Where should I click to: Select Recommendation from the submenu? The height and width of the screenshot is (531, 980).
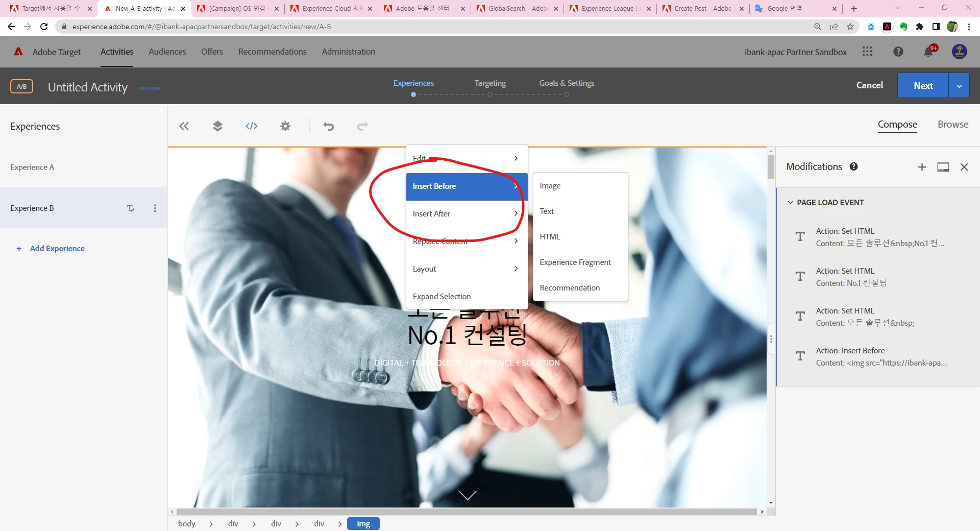tap(580, 288)
